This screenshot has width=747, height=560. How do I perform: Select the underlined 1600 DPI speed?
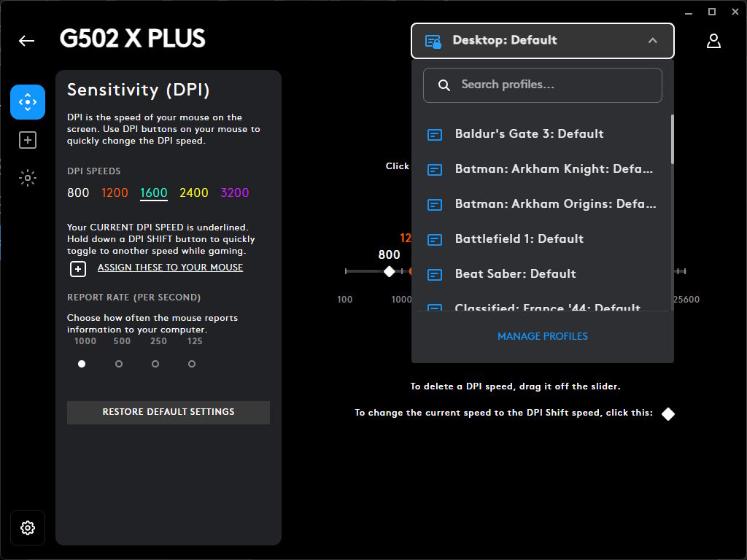click(x=153, y=192)
